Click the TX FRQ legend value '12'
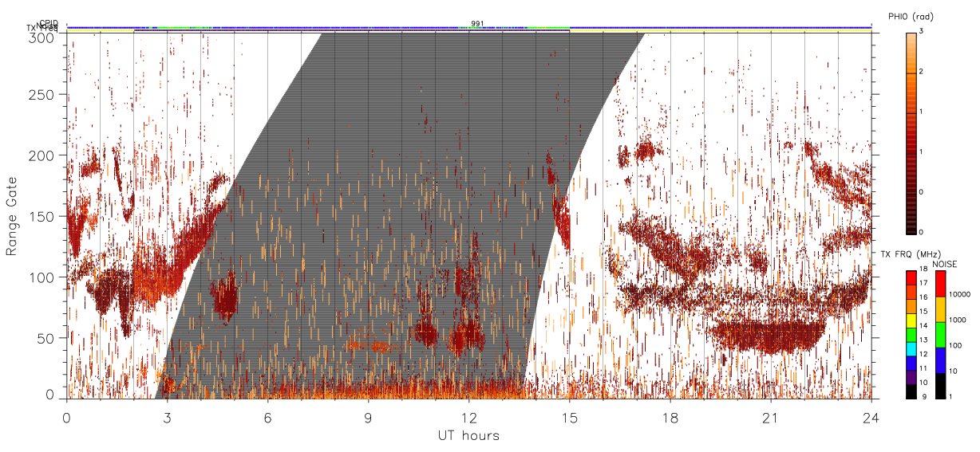The image size is (980, 452). (923, 355)
